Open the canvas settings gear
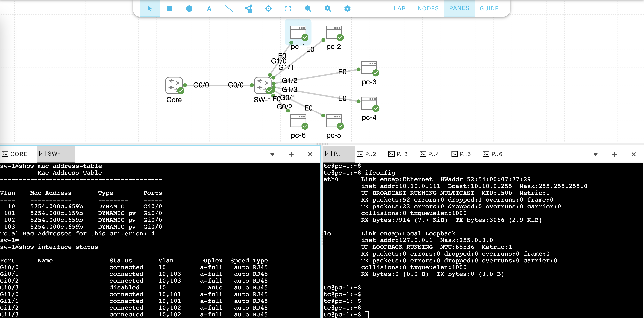 tap(347, 9)
